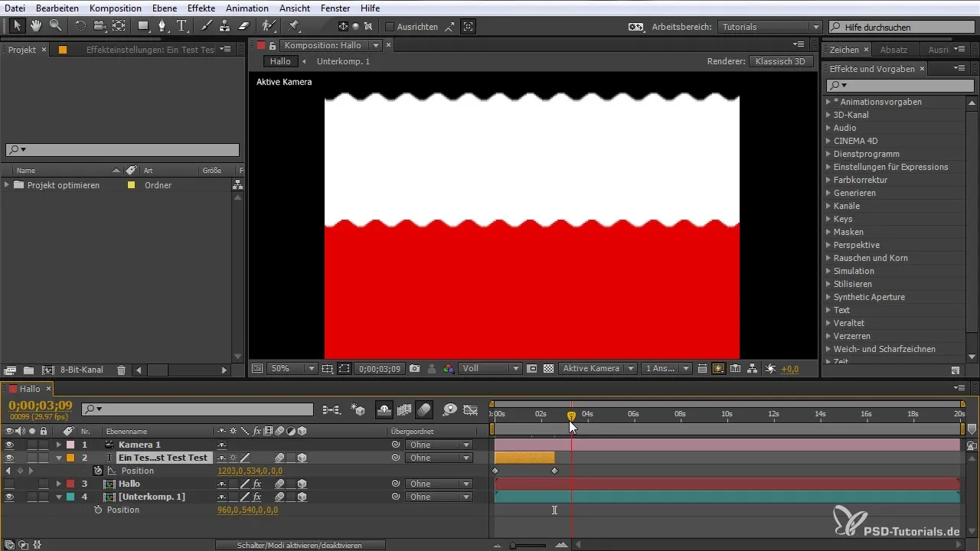Open the Datei menu
The width and height of the screenshot is (980, 551).
tap(15, 8)
